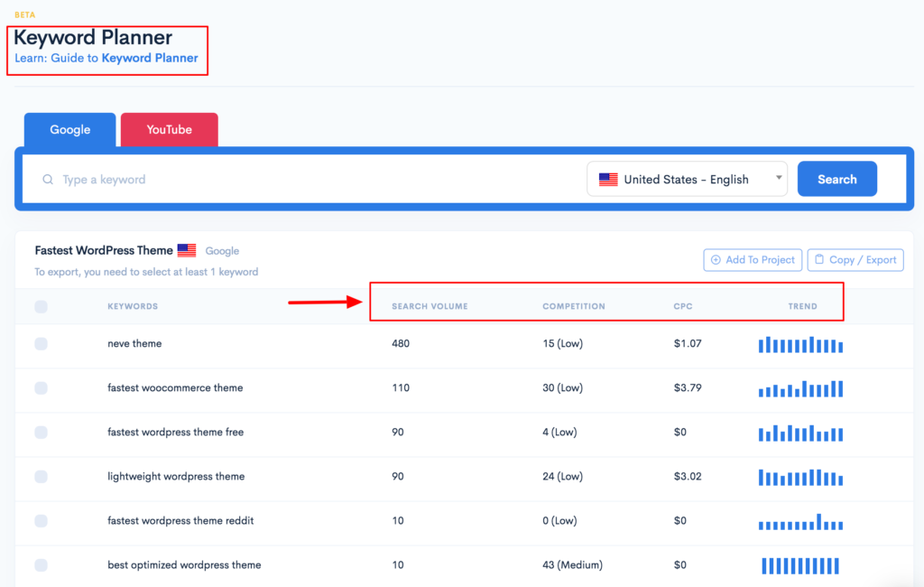Sort by Competition column header
Screen dimensions: 924x587
(573, 306)
